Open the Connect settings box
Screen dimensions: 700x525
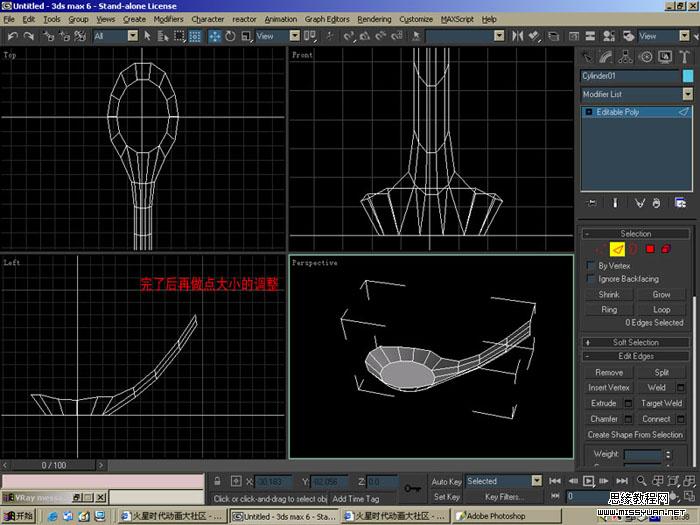[680, 419]
